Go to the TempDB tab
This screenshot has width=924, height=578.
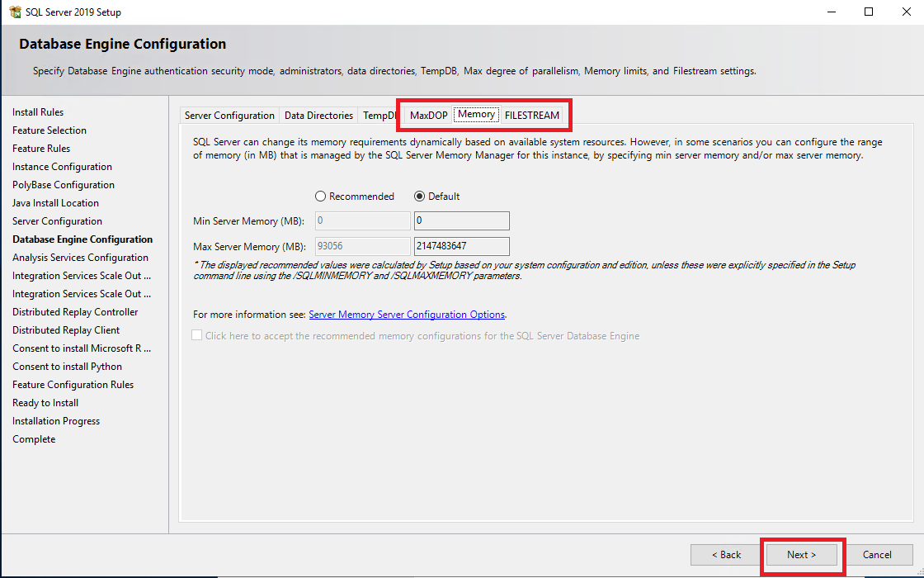(x=380, y=115)
